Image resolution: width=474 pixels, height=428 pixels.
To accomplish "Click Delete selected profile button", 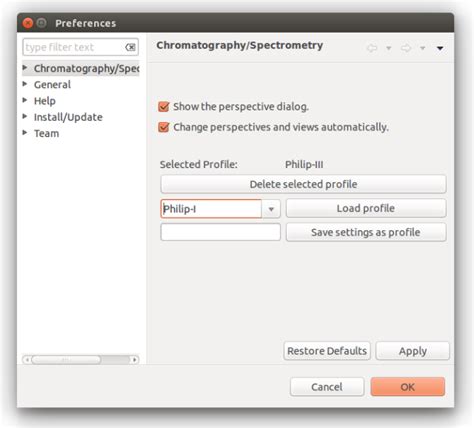I will click(x=303, y=184).
